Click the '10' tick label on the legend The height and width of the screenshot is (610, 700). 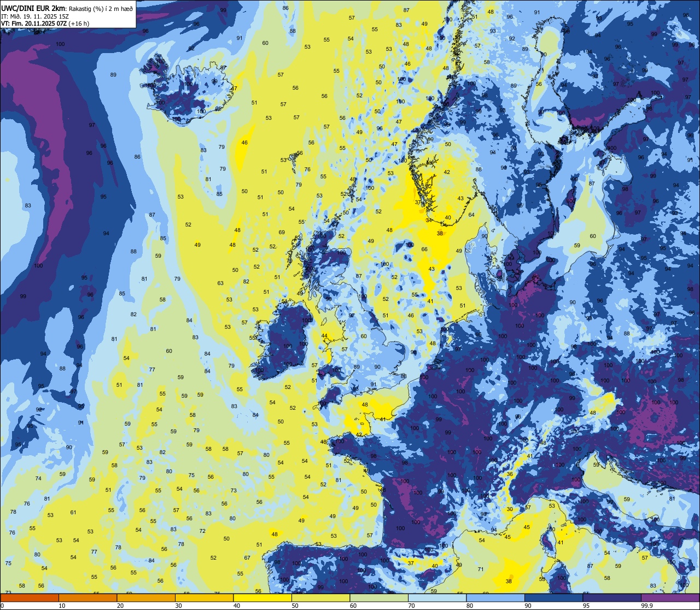62,606
